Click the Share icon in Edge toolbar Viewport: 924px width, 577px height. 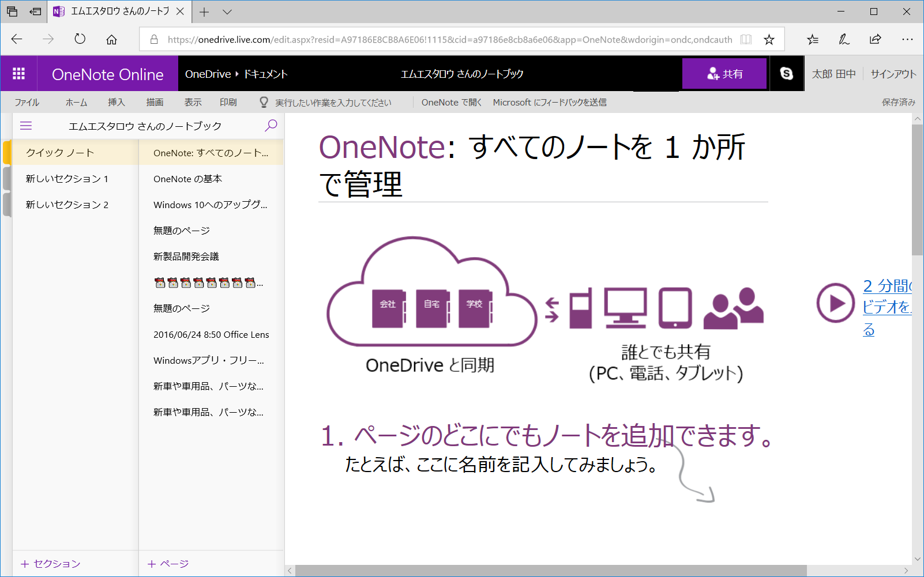875,39
